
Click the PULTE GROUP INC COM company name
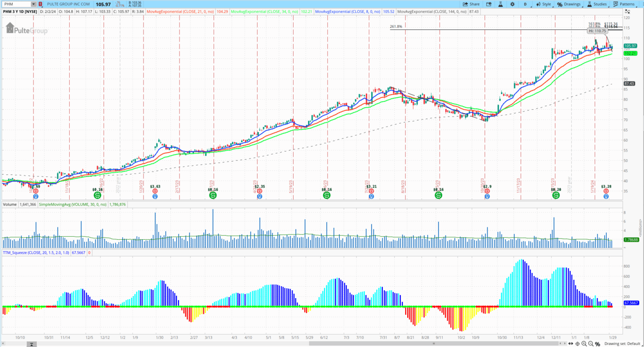pyautogui.click(x=69, y=4)
